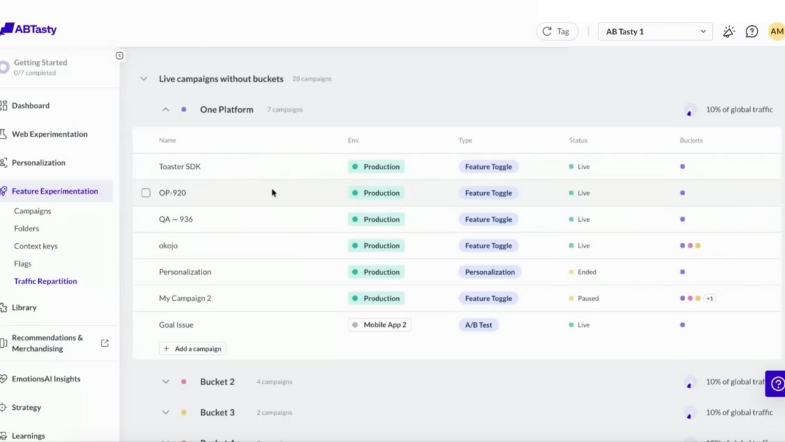Check the OP-920 campaign checkbox
This screenshot has height=442, width=785.
[x=146, y=193]
